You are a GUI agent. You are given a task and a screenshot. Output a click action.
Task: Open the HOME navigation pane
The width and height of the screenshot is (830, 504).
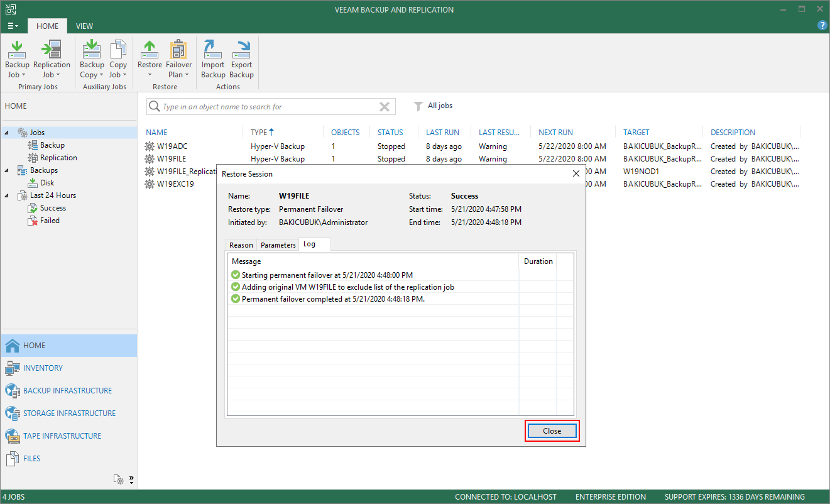(68, 346)
